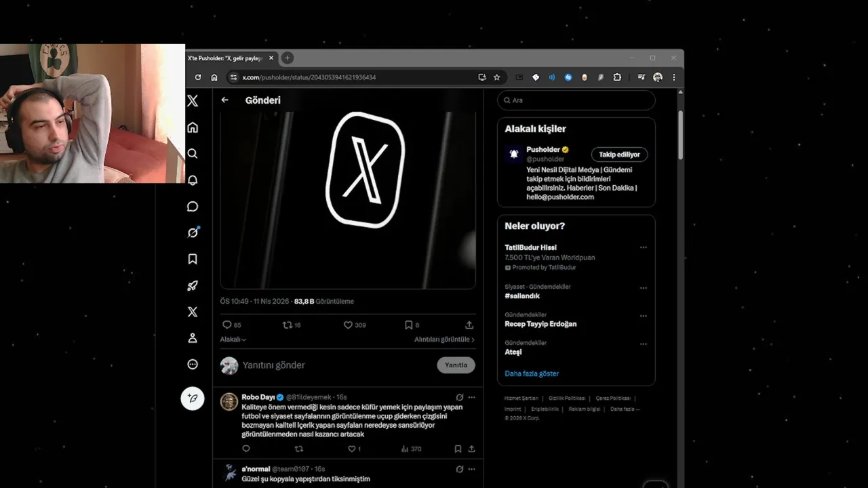Expand Daha fazla footer menu
This screenshot has width=868, height=488.
625,409
